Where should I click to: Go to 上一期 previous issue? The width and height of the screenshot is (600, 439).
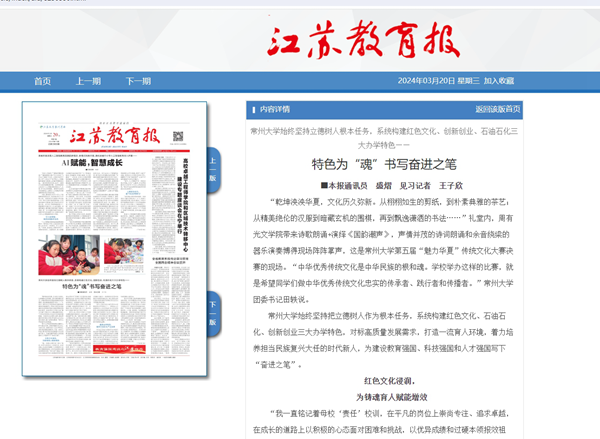tap(88, 81)
